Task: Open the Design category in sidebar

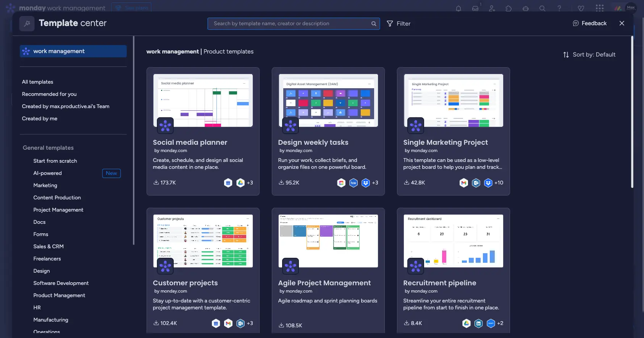Action: [x=41, y=271]
